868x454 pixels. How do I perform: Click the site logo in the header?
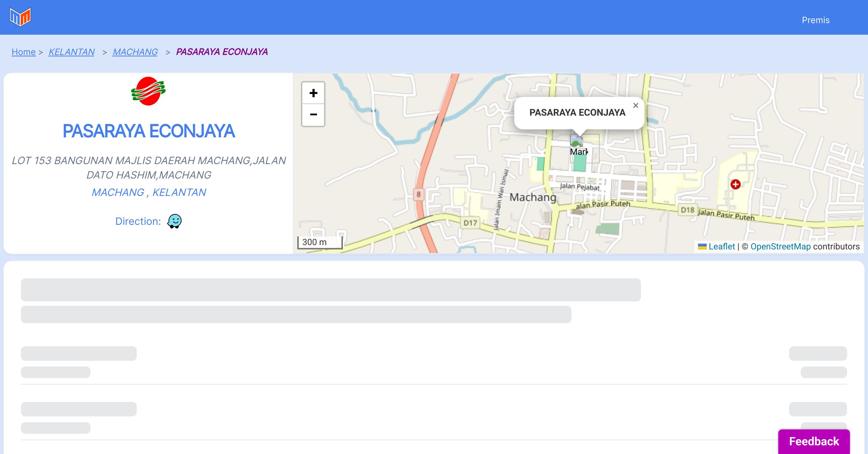pos(20,17)
